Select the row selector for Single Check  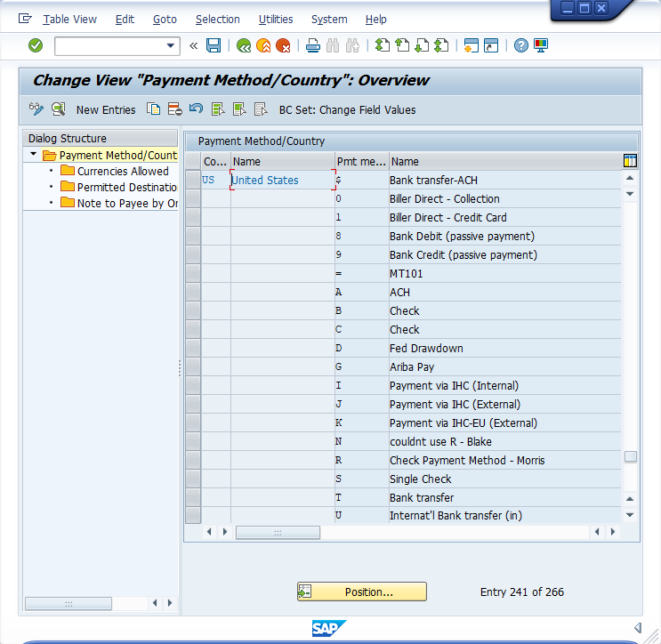(193, 479)
